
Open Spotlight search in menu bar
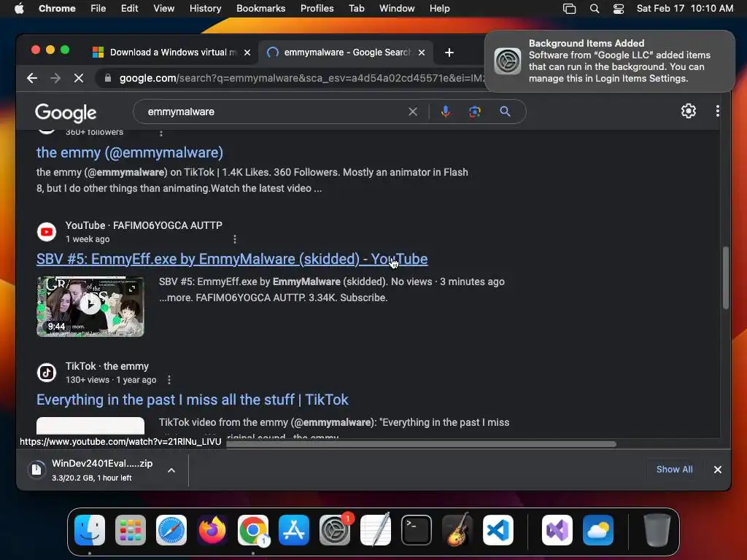594,9
